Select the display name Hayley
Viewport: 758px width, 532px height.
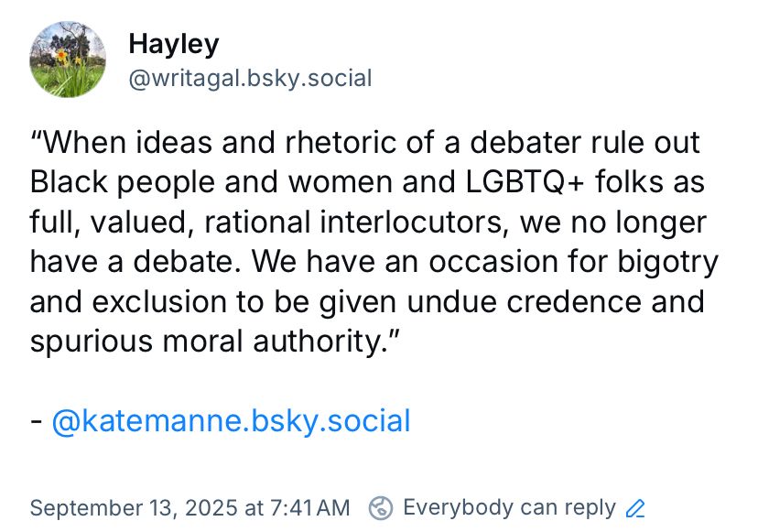(174, 43)
